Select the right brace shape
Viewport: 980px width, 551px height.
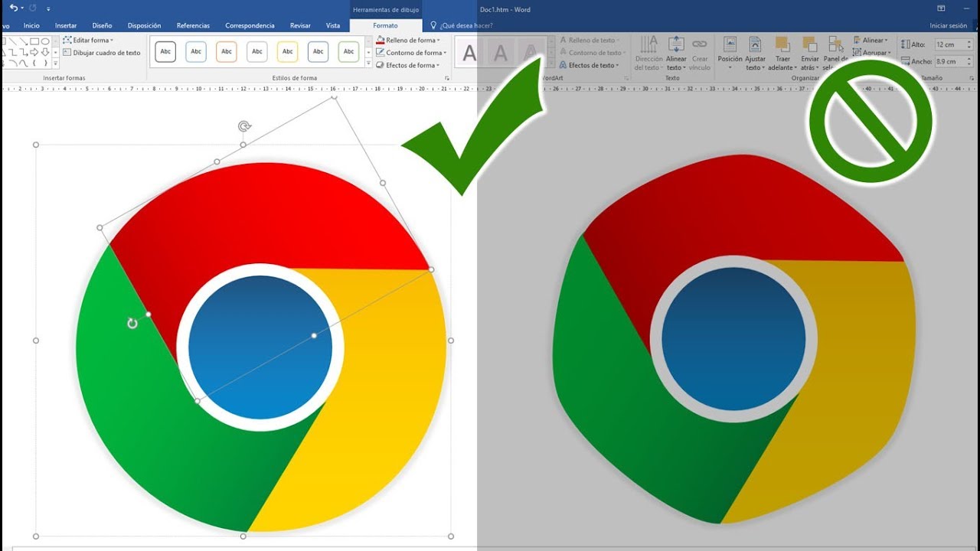pyautogui.click(x=45, y=63)
